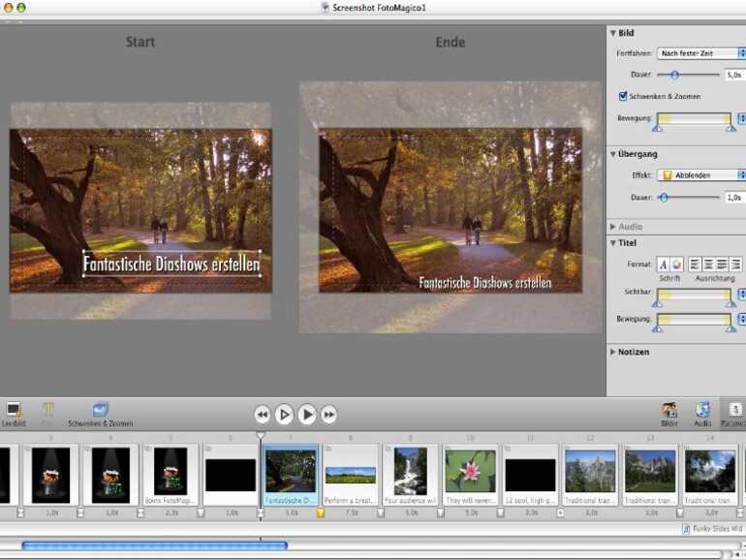Click the first play button

(284, 415)
